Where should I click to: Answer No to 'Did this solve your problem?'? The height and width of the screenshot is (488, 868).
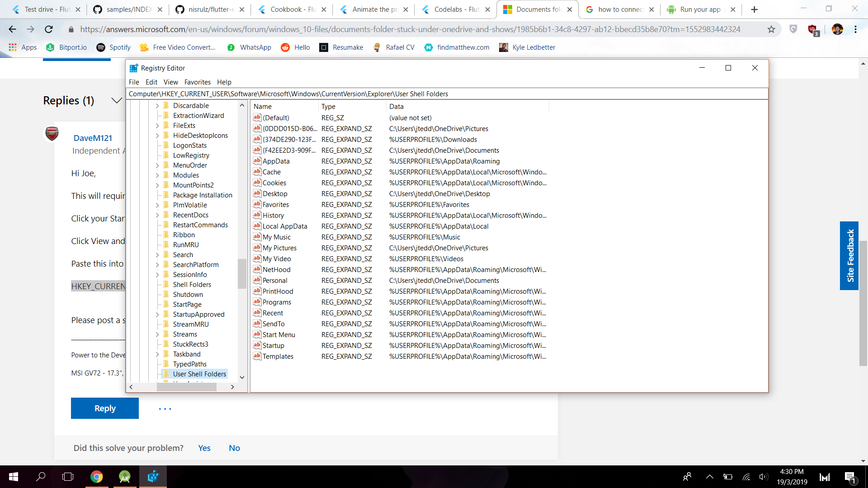pos(234,448)
